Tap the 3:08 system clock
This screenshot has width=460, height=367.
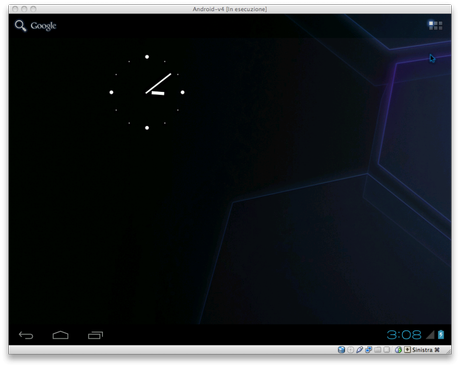tap(404, 335)
